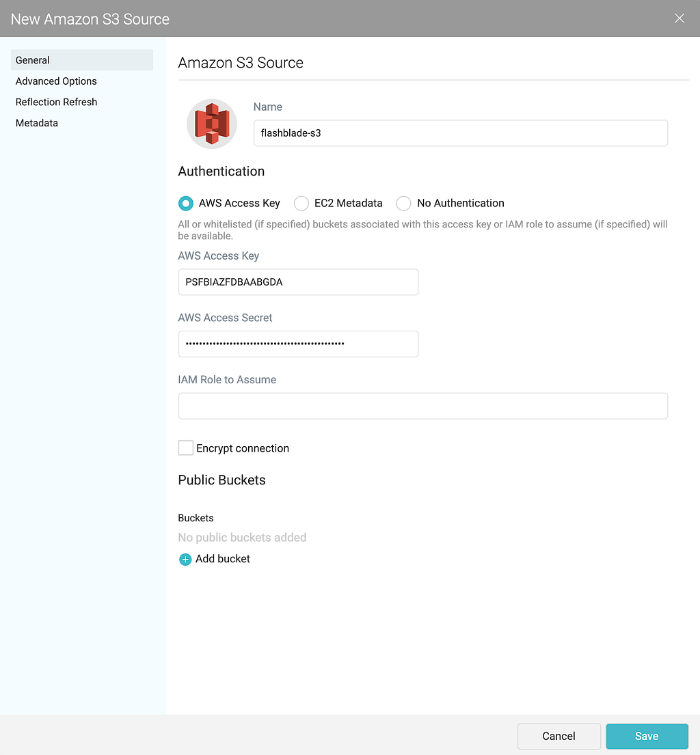Viewport: 700px width, 755px height.
Task: Close the New Amazon S3 Source dialog
Action: click(679, 18)
